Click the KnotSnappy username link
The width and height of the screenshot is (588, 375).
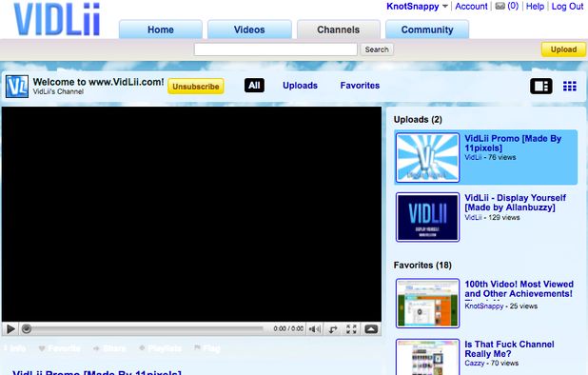tap(413, 6)
